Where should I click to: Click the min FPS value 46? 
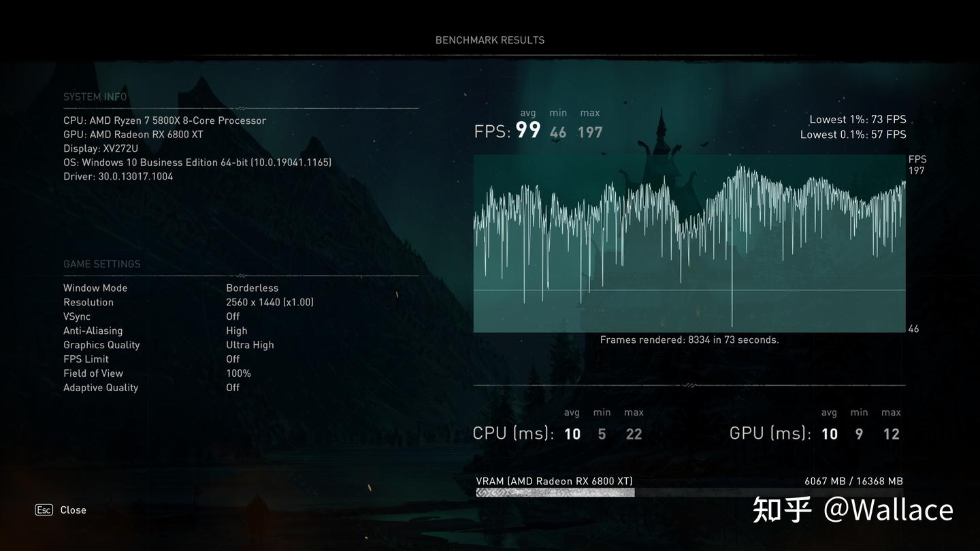tap(558, 132)
